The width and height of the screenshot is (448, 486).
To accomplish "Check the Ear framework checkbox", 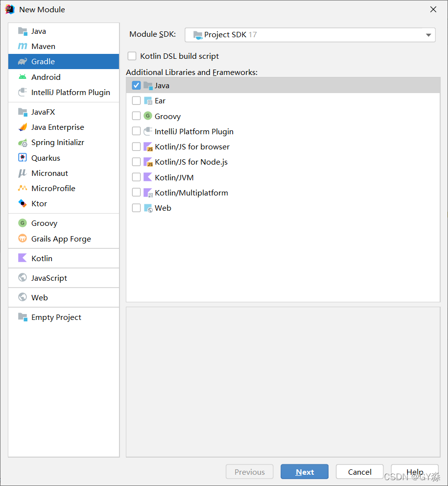I will (x=136, y=101).
